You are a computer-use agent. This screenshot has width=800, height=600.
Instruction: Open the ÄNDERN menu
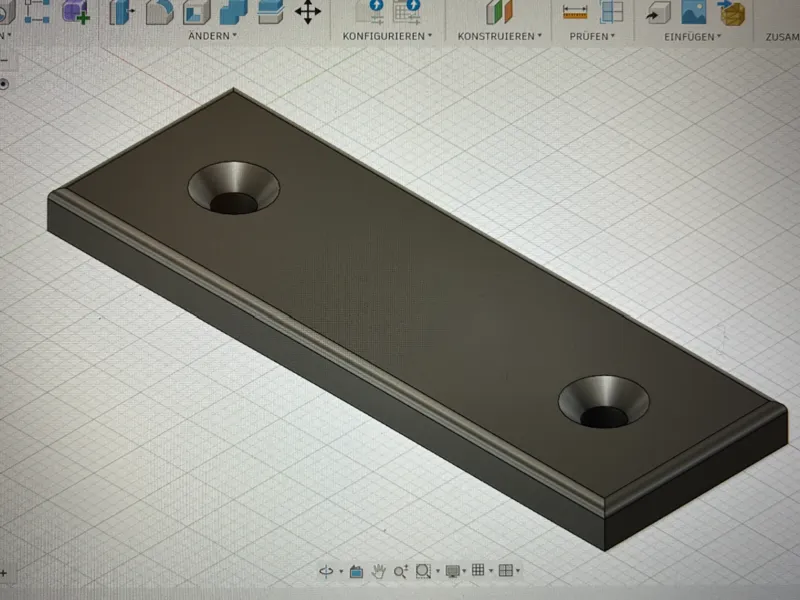coord(212,36)
